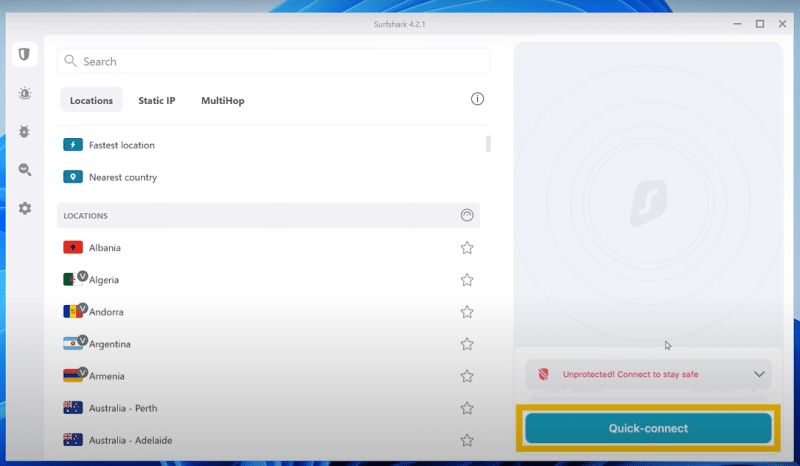Click the Argentina flag icon
The image size is (800, 466).
coord(73,344)
